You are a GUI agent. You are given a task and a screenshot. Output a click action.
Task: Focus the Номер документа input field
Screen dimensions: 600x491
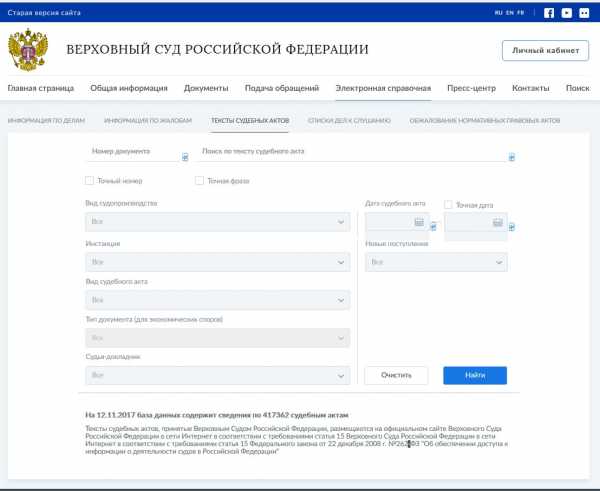click(x=132, y=152)
